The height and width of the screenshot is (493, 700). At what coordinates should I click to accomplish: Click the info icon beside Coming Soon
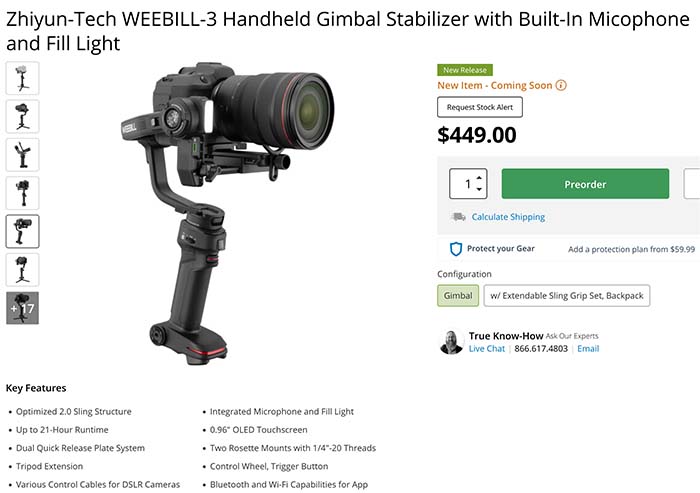[x=561, y=85]
